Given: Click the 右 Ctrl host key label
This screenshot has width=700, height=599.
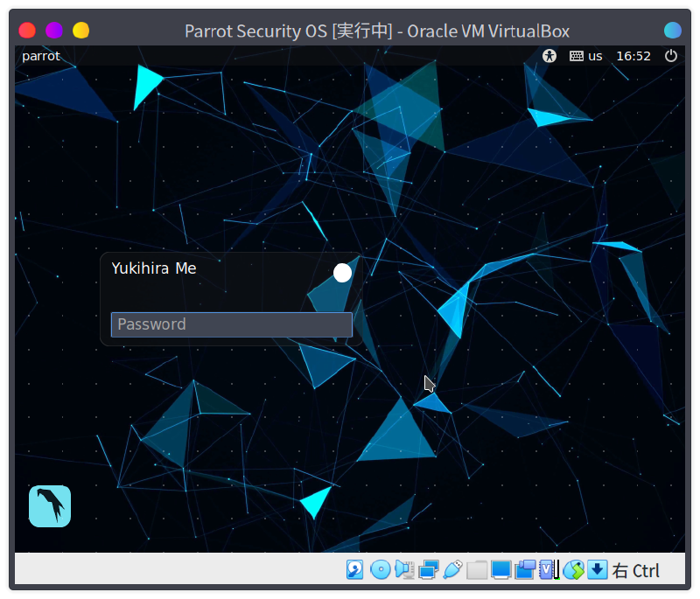Looking at the screenshot, I should pyautogui.click(x=636, y=571).
